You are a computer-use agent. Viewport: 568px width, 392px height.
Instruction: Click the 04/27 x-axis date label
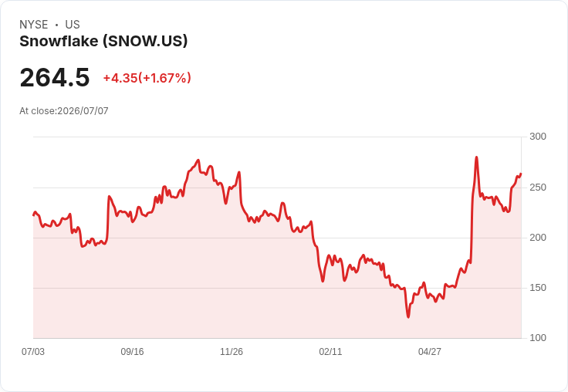point(430,351)
